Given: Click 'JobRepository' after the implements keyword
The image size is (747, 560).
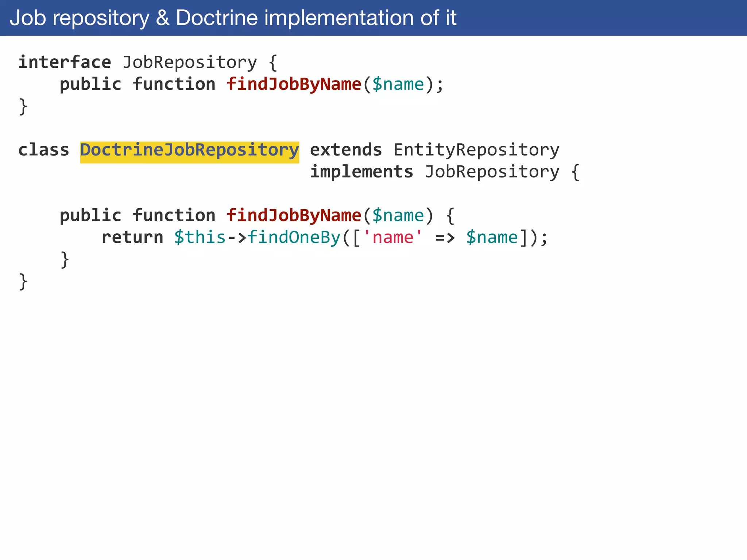Looking at the screenshot, I should pos(492,172).
